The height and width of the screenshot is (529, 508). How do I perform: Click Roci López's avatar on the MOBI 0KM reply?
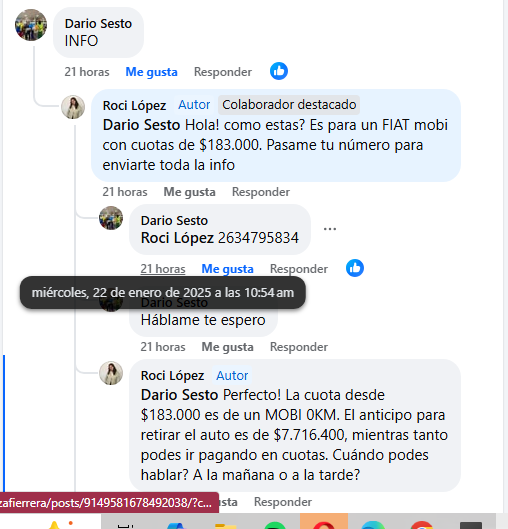pos(111,373)
